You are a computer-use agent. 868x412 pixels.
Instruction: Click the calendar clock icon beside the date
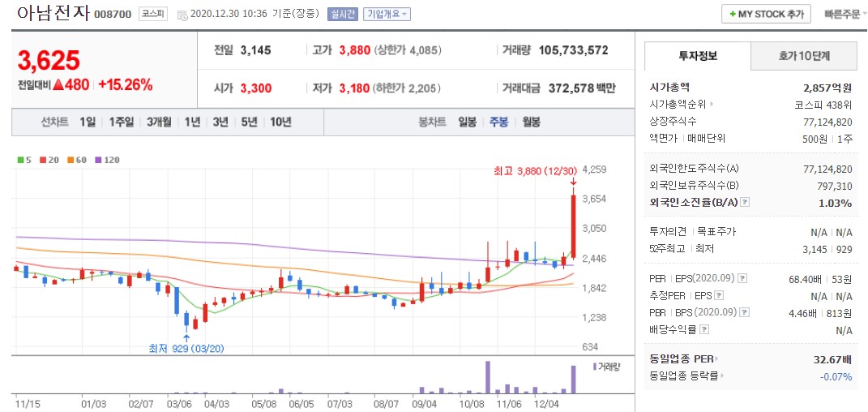[x=182, y=15]
